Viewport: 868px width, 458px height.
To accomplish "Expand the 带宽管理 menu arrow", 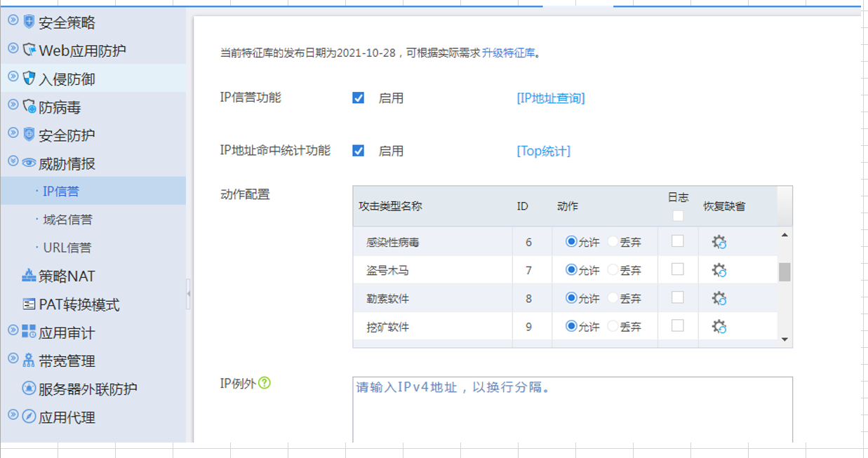I will (x=13, y=358).
